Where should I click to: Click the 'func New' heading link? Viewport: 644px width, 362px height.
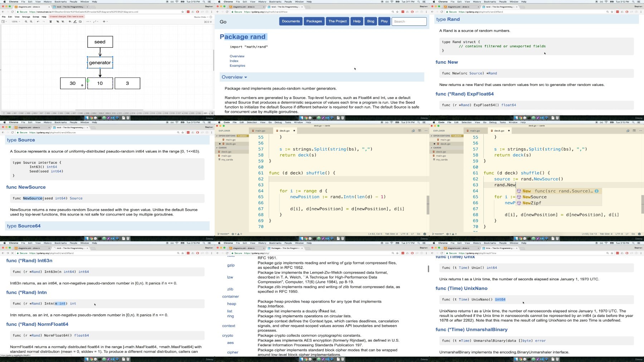coord(447,62)
